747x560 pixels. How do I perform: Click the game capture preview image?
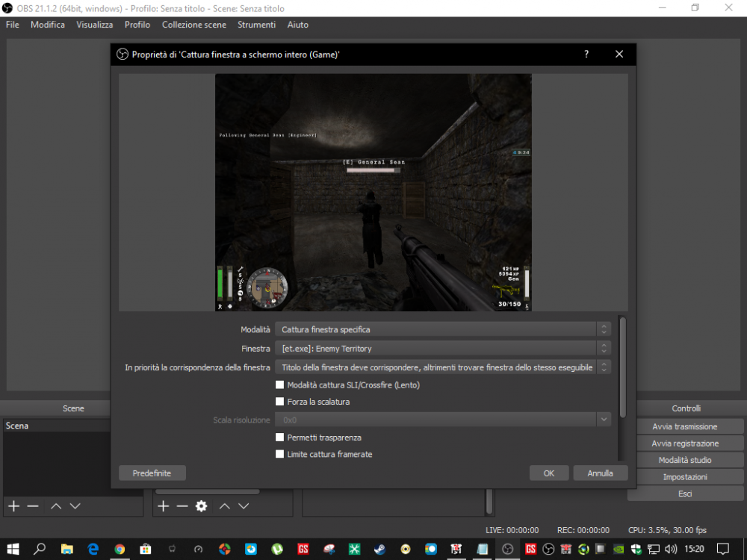click(373, 192)
